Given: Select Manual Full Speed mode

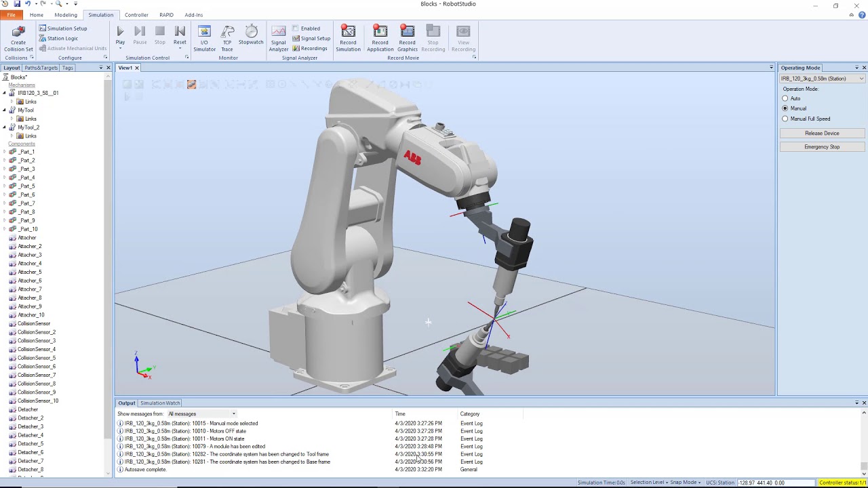Looking at the screenshot, I should coord(785,119).
